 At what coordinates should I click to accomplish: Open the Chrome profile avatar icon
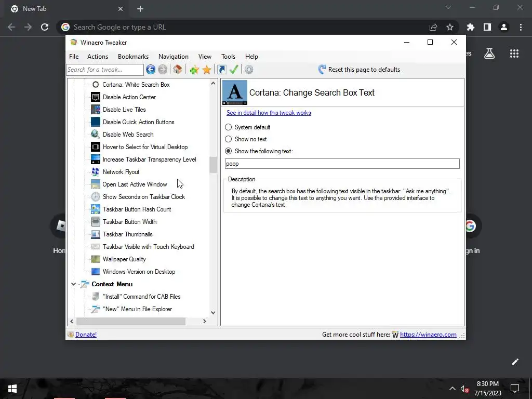point(504,27)
